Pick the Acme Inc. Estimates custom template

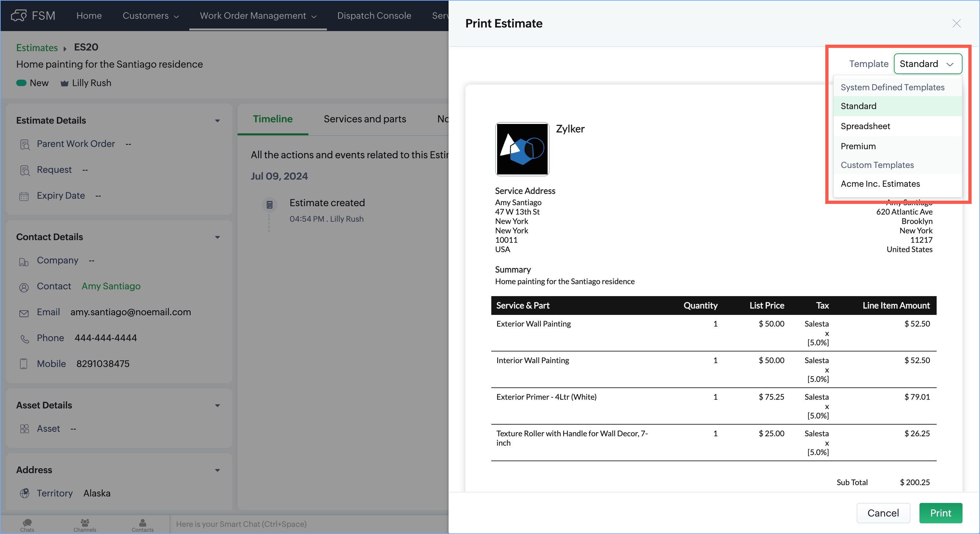pos(880,184)
